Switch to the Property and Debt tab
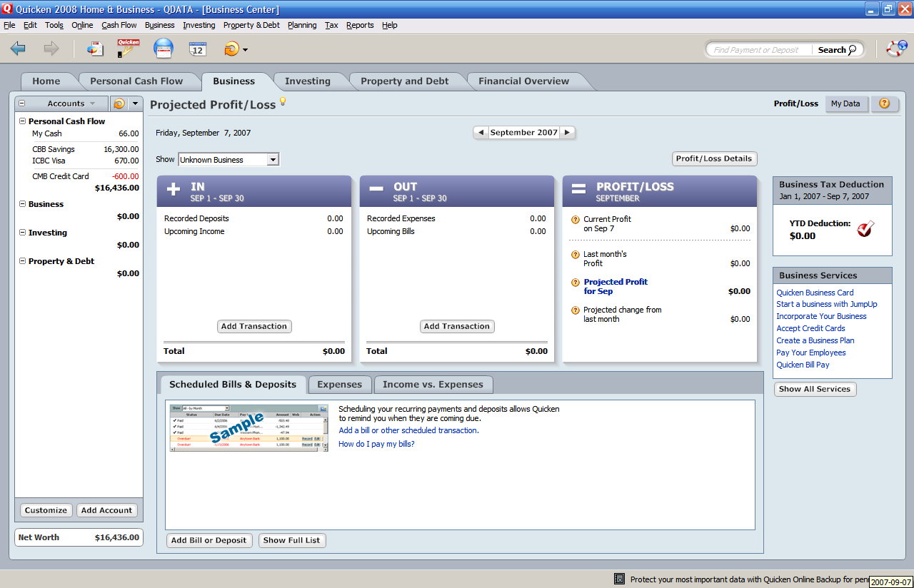The width and height of the screenshot is (914, 588). tap(405, 81)
